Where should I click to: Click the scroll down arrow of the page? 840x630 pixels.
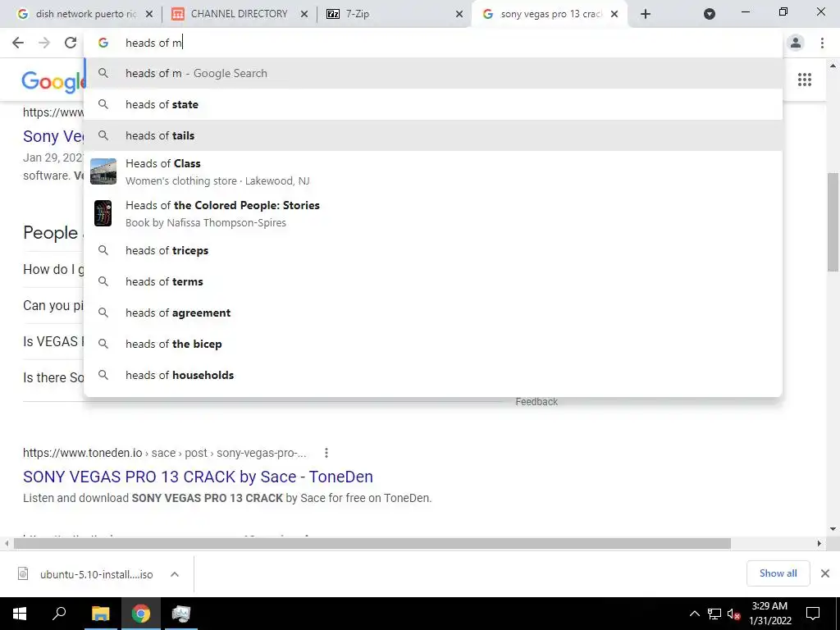pyautogui.click(x=833, y=529)
